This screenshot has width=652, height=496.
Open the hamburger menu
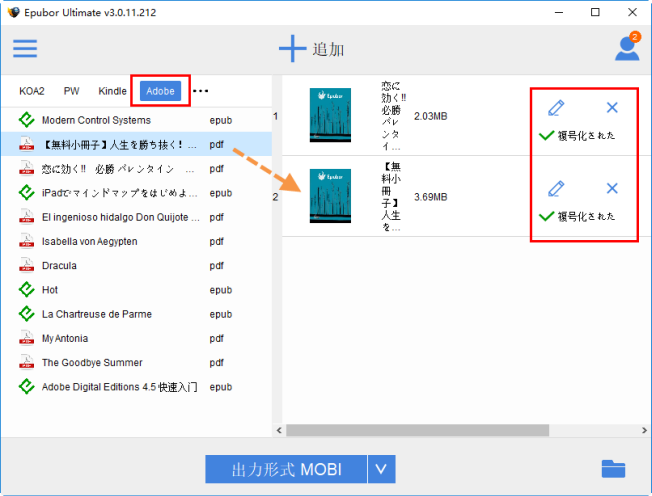click(25, 49)
